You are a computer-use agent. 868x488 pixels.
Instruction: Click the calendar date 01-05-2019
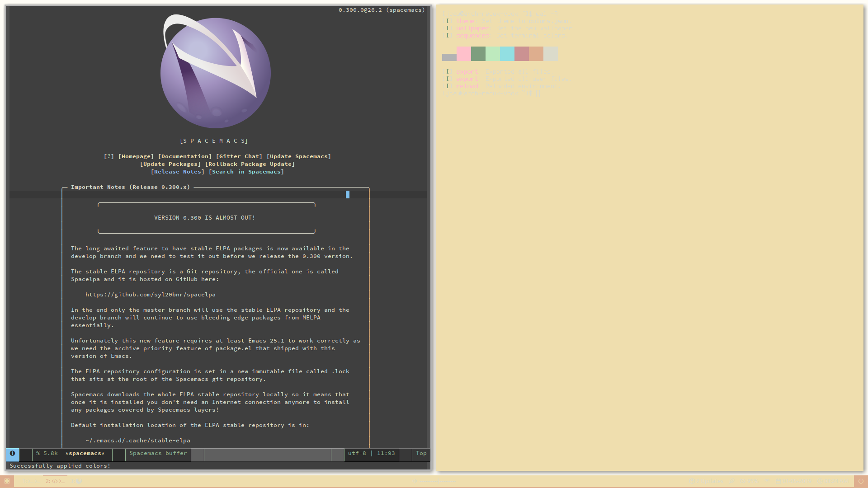click(793, 481)
